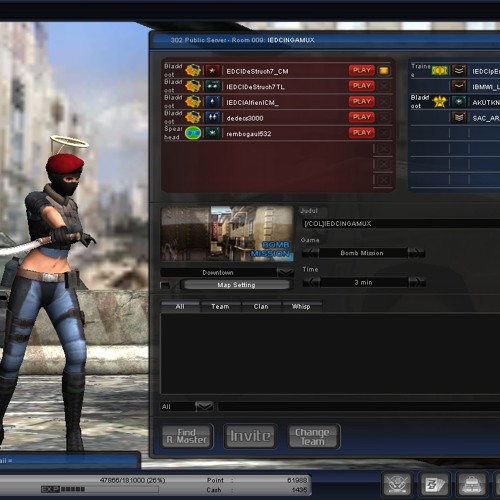Open the PB mission cards icon
This screenshot has height=500, width=500.
pyautogui.click(x=435, y=484)
